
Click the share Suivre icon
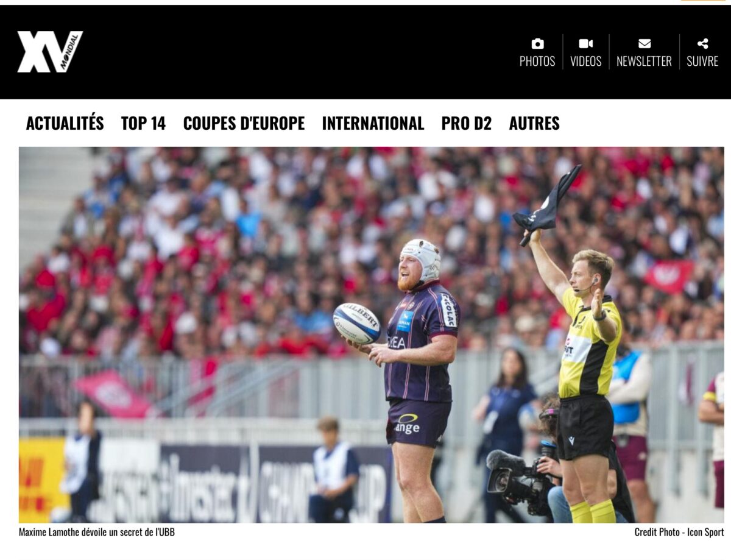point(702,43)
